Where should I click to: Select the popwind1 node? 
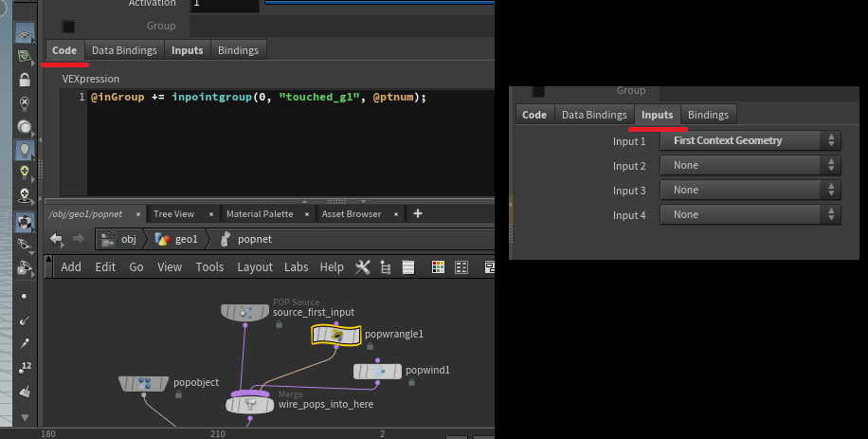click(377, 372)
